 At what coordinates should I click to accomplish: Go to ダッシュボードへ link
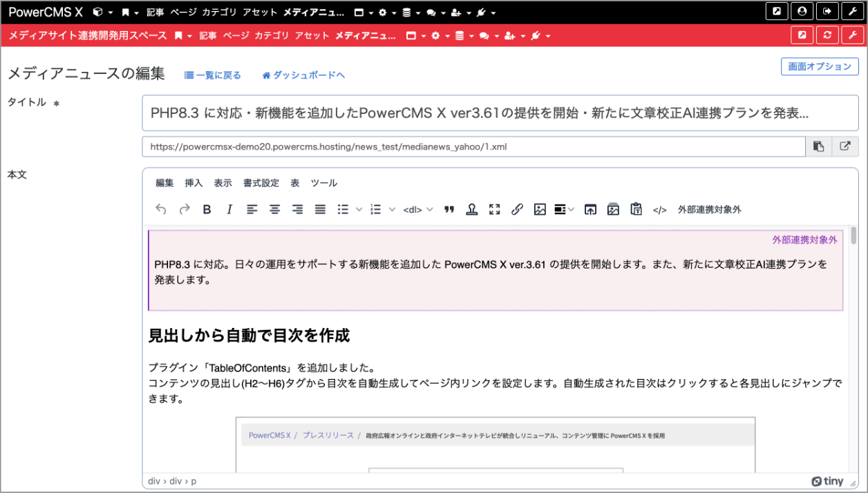click(303, 75)
